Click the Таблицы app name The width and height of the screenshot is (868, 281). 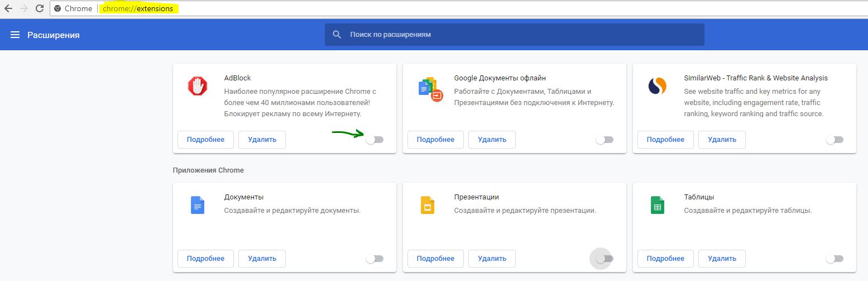[x=699, y=197]
